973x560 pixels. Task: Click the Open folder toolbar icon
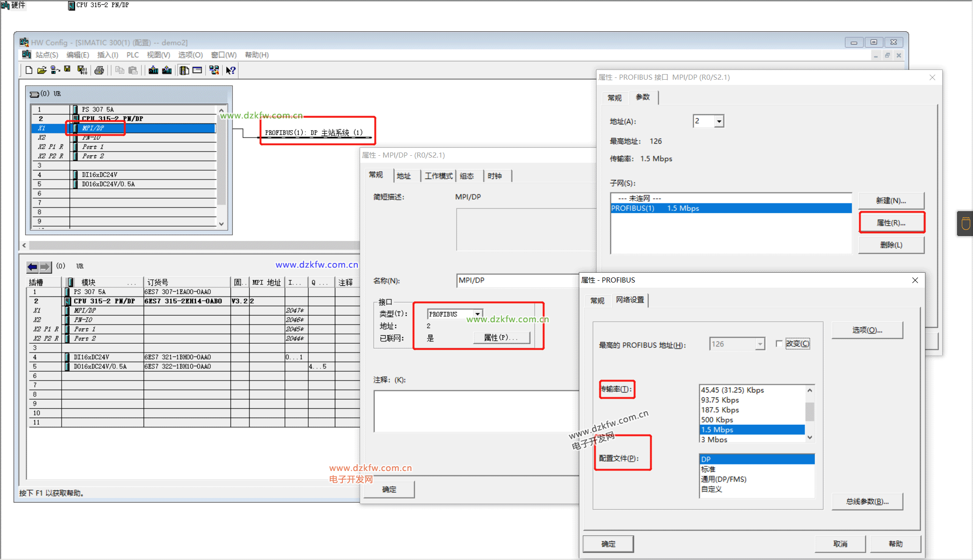42,70
